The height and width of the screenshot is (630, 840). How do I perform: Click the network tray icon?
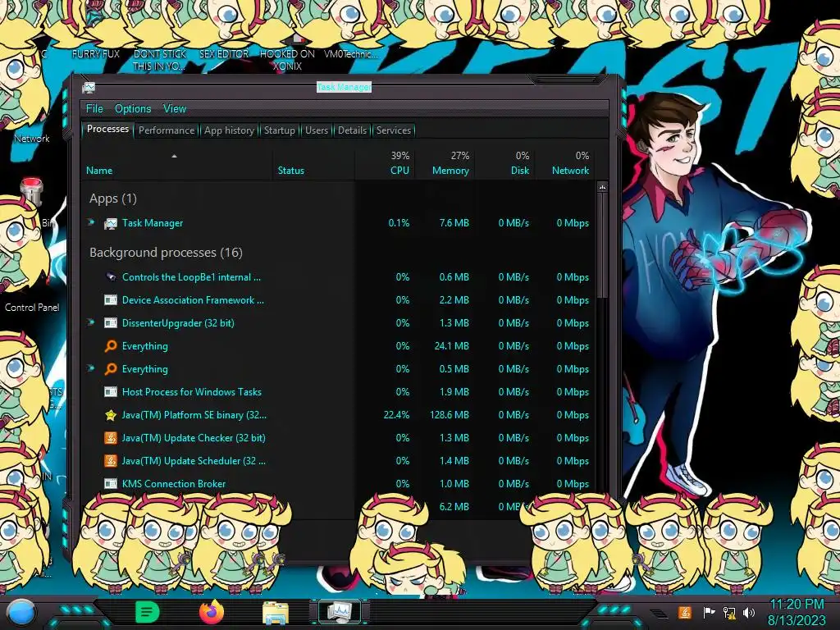(x=729, y=612)
